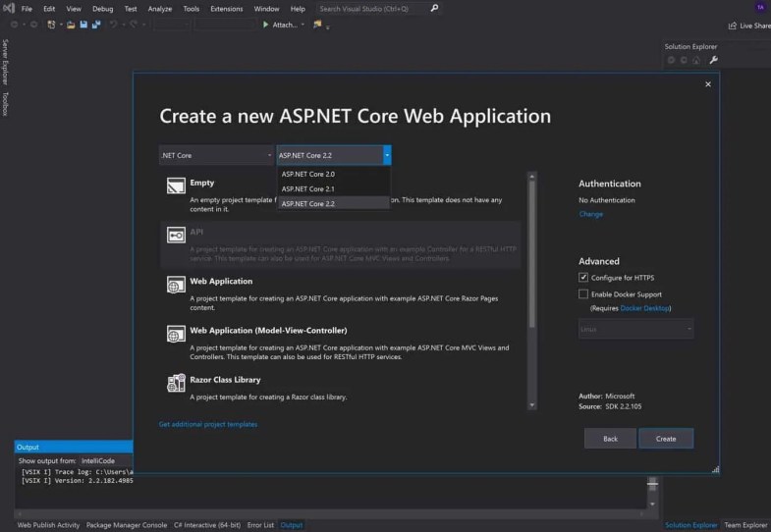Click the Live Share icon
The height and width of the screenshot is (532, 771).
[732, 26]
